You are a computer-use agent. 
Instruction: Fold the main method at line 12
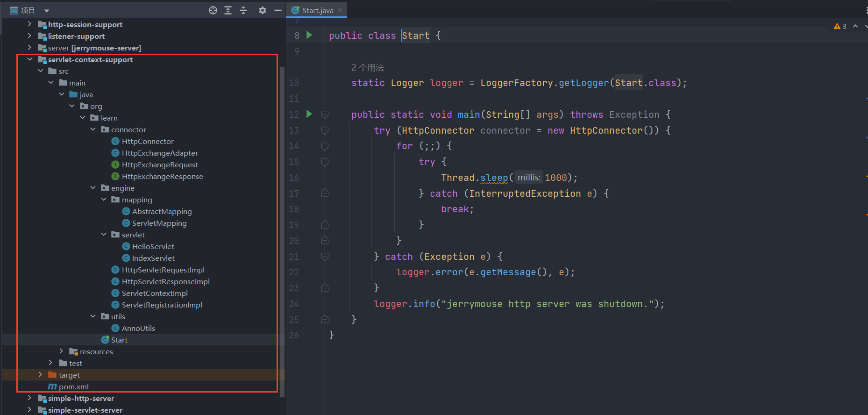pyautogui.click(x=325, y=114)
